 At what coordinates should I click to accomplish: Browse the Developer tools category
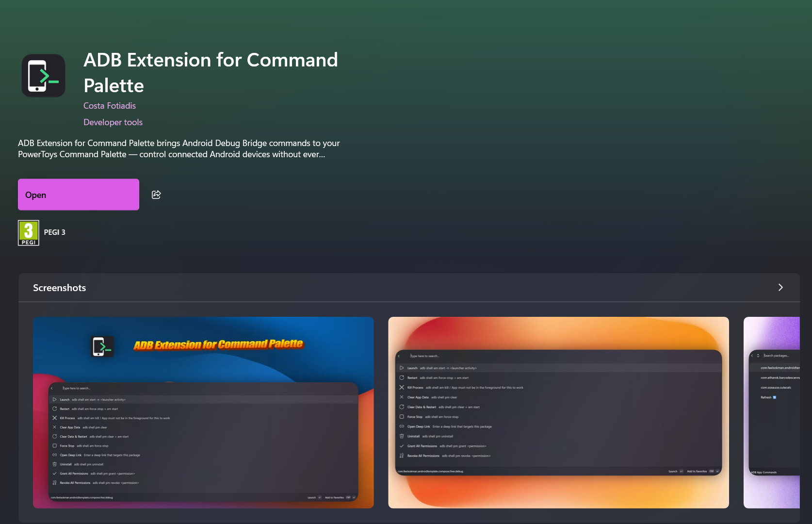(x=113, y=122)
